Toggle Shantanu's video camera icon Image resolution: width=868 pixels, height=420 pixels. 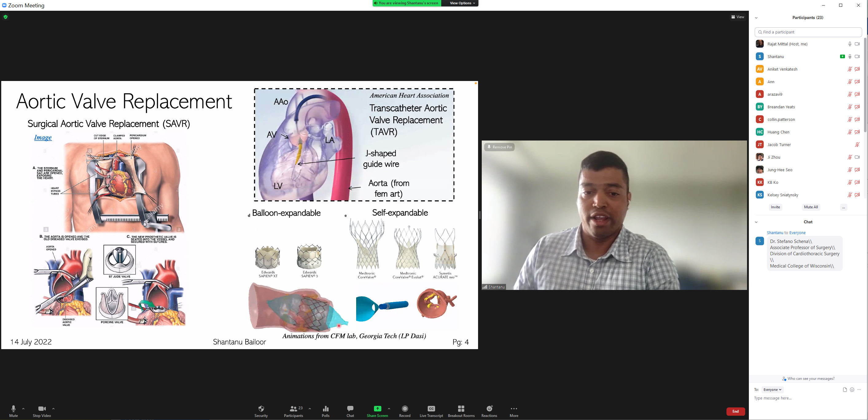tap(857, 56)
